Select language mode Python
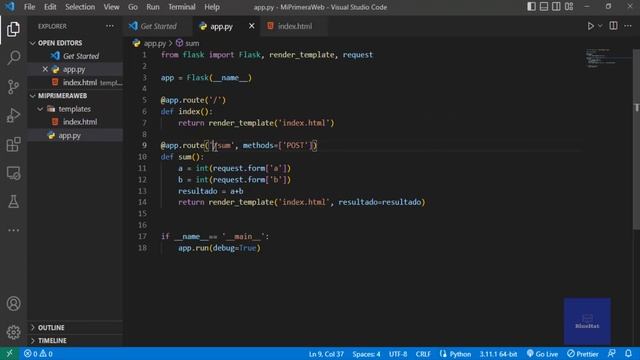The image size is (640, 360). (456, 354)
